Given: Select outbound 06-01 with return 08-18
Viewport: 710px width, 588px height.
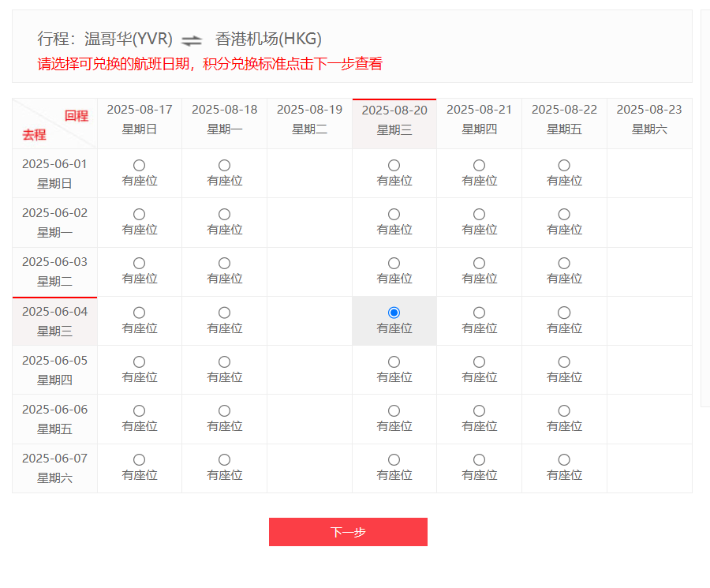Looking at the screenshot, I should click(x=224, y=165).
